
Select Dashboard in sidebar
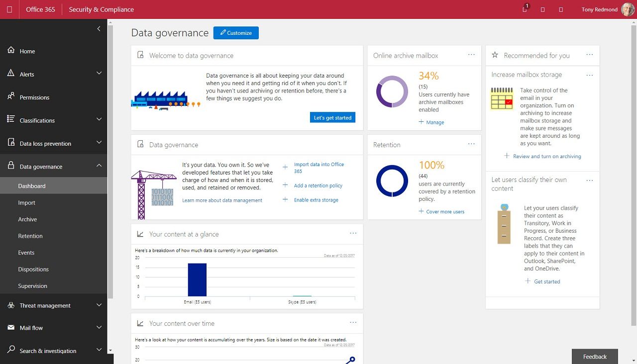point(53,186)
